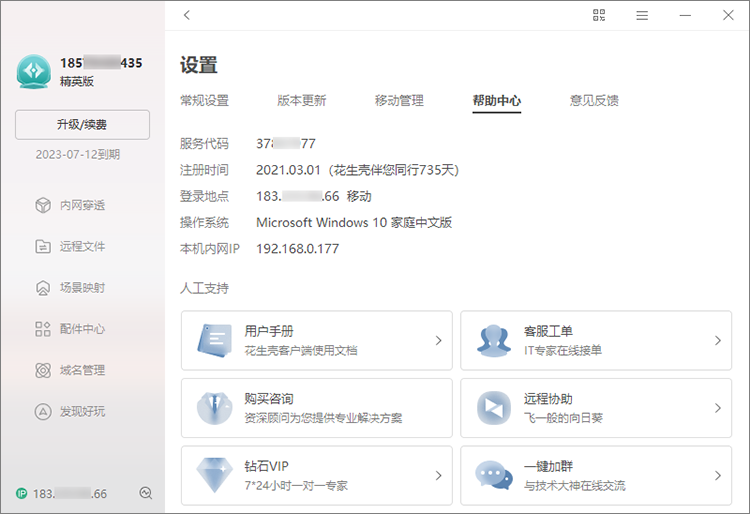
Task: Switch to the 版本更新 tab
Action: pos(302,100)
